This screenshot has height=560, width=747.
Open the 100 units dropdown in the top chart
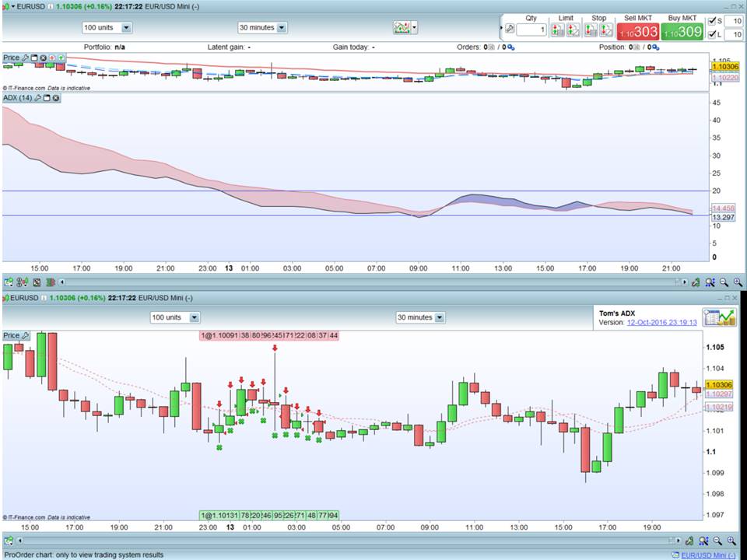(107, 28)
